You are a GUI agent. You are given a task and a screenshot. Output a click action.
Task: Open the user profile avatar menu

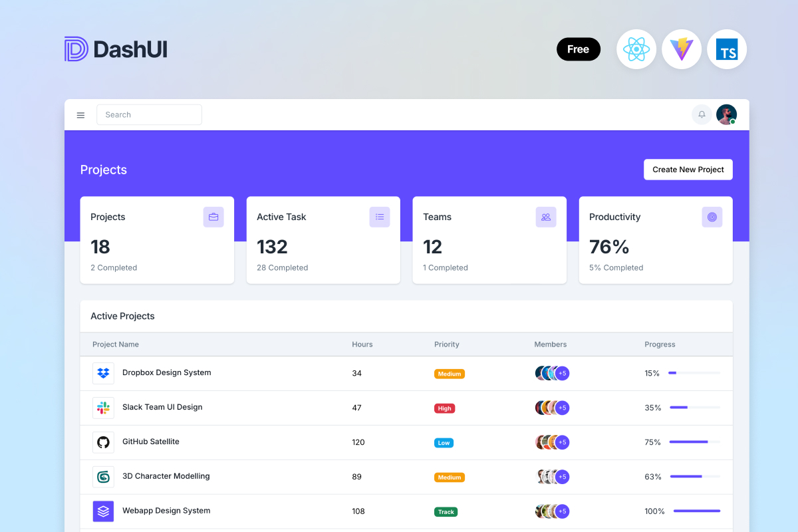726,114
